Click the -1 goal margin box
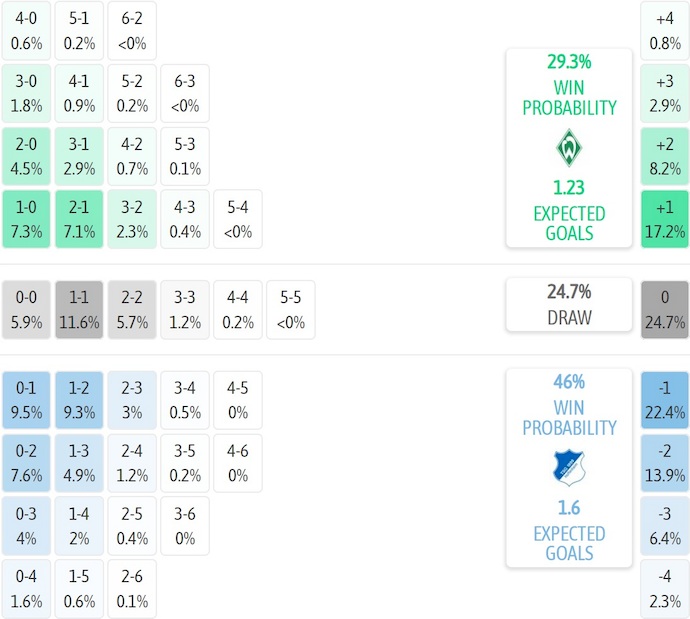690x619 pixels. 665,399
